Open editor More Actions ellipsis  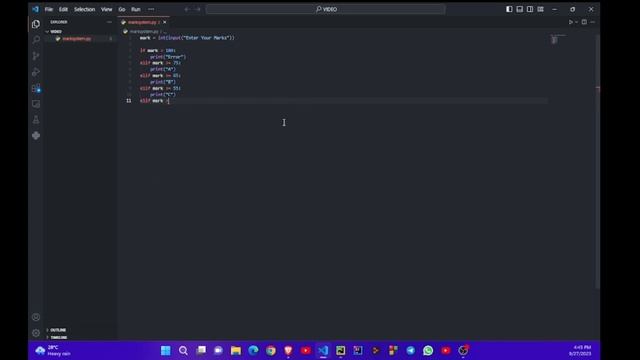(593, 22)
